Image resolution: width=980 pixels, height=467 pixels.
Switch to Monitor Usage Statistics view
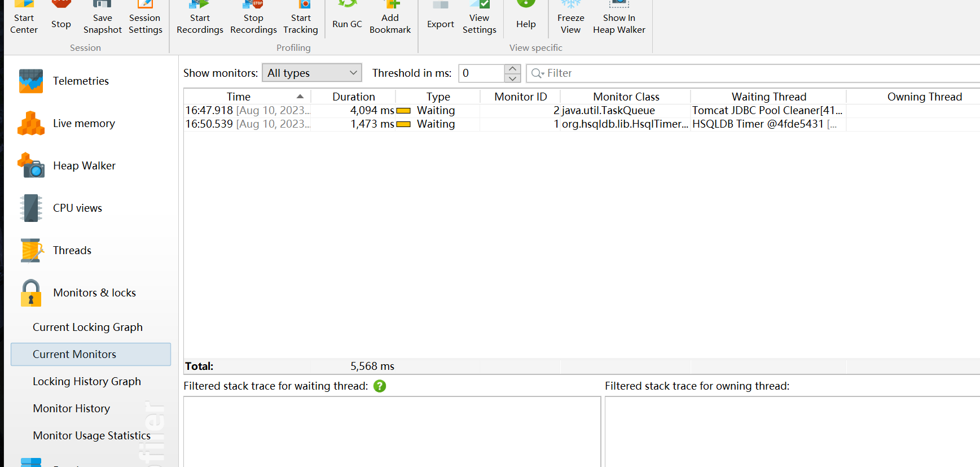tap(91, 436)
